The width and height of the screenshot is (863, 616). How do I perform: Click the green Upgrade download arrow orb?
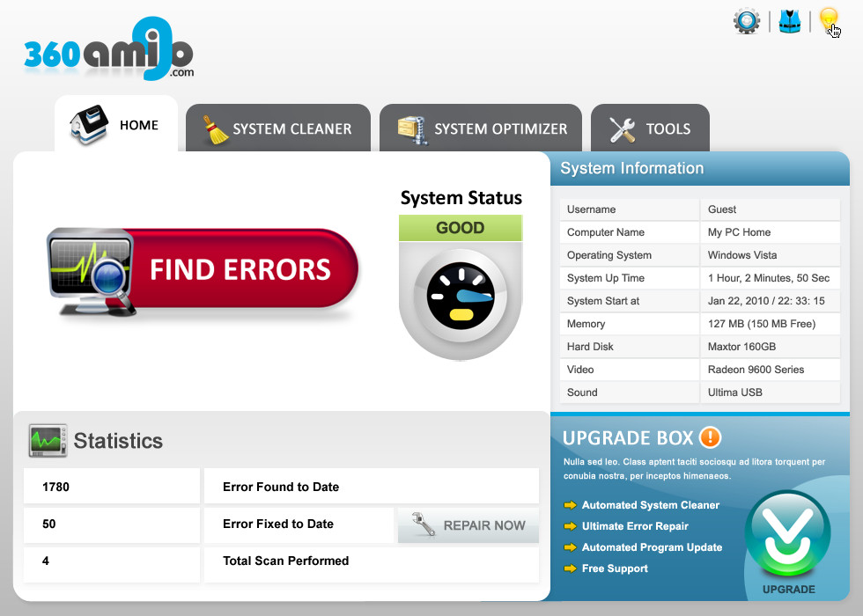point(787,534)
